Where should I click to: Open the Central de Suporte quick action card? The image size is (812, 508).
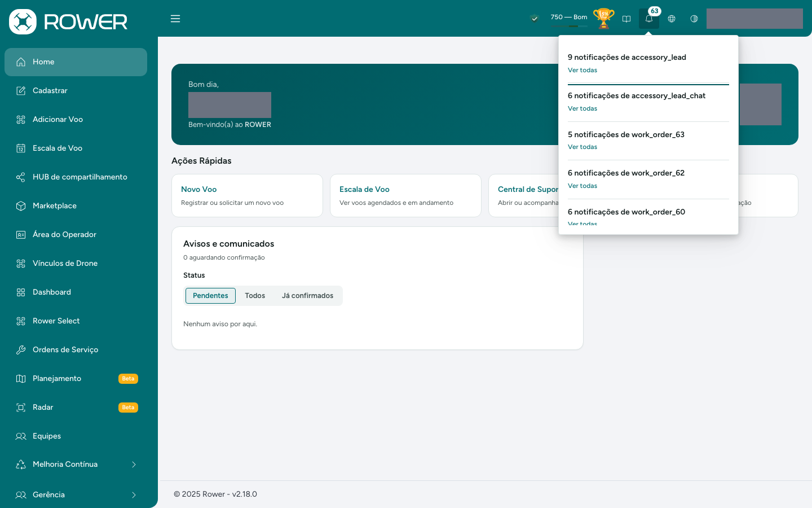[x=523, y=195]
